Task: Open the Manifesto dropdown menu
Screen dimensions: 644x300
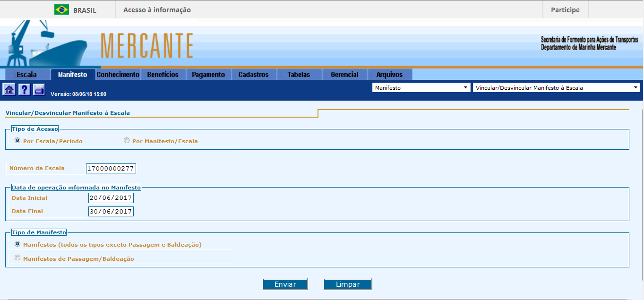Action: (x=421, y=88)
